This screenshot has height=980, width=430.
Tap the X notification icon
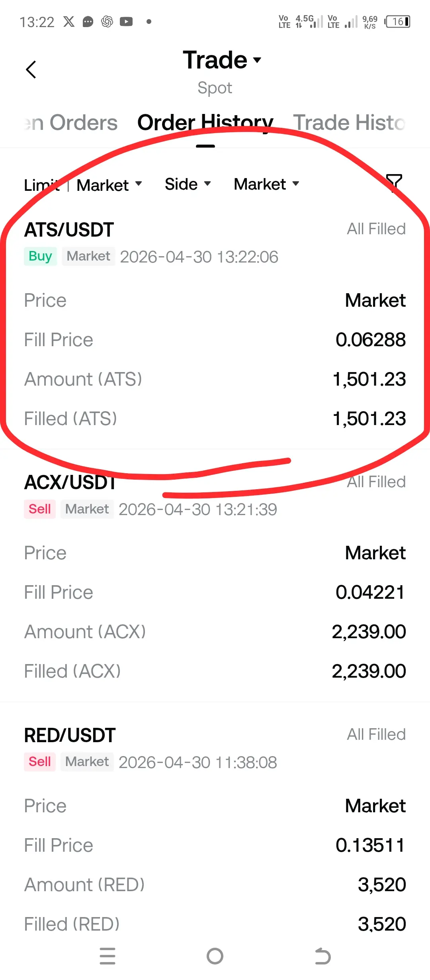(x=69, y=22)
